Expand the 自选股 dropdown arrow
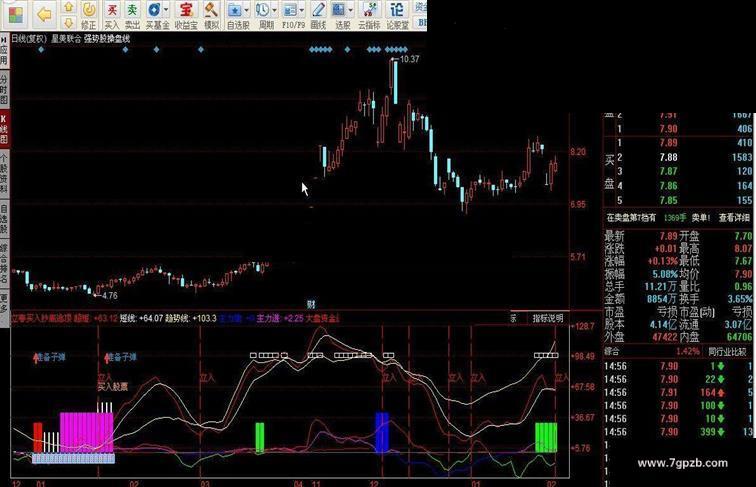The width and height of the screenshot is (756, 487). pyautogui.click(x=246, y=10)
